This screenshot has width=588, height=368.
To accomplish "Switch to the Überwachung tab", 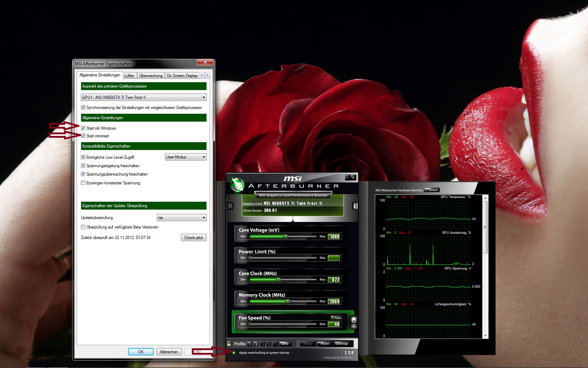I will (x=151, y=76).
